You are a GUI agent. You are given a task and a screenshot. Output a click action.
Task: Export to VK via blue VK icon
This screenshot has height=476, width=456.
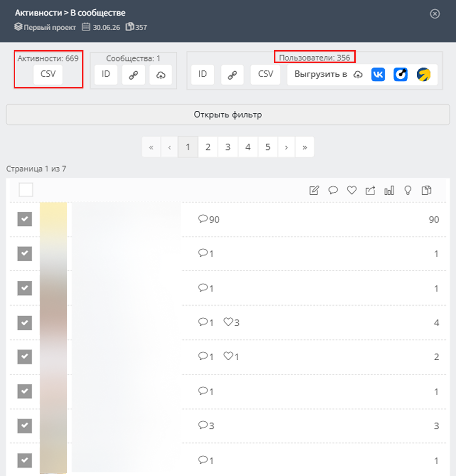(378, 75)
